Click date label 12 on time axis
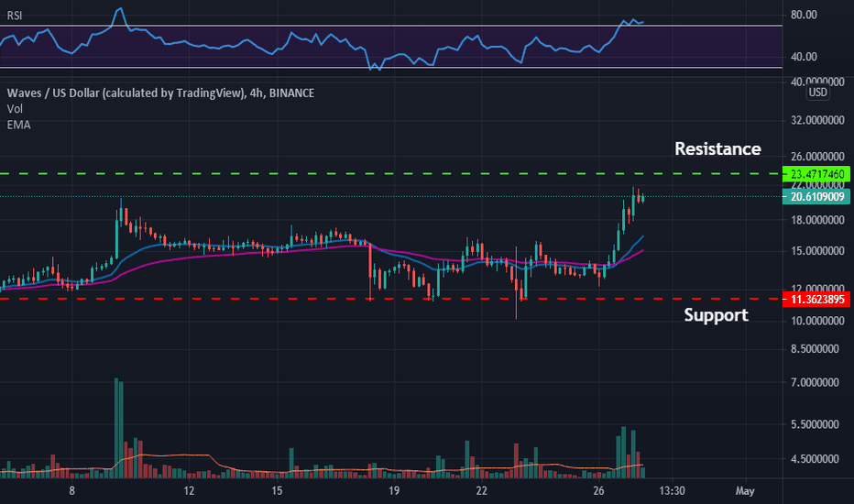Image resolution: width=854 pixels, height=504 pixels. [189, 491]
